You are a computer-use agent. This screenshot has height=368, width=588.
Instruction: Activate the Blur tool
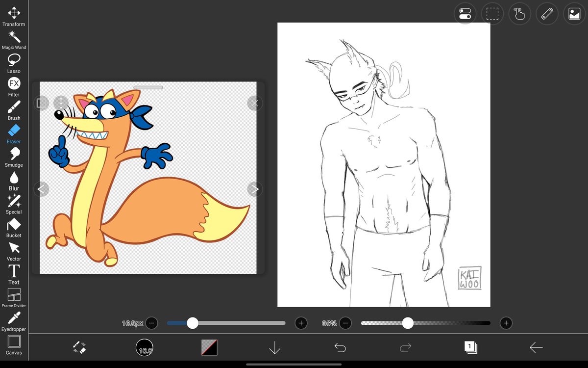[x=14, y=181]
